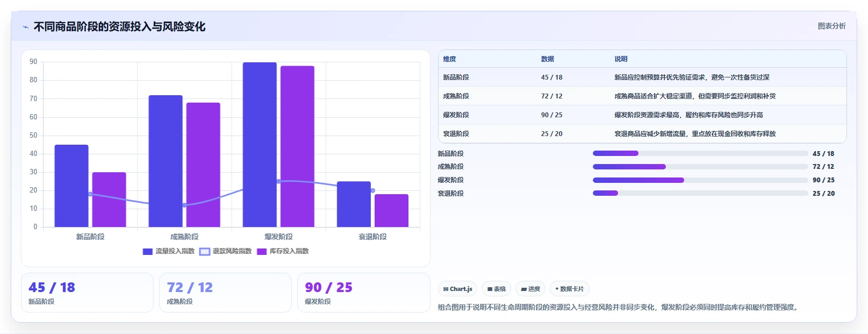
Task: Click the blue 流量投入 bar for 成熟阶段
Action: [166, 161]
